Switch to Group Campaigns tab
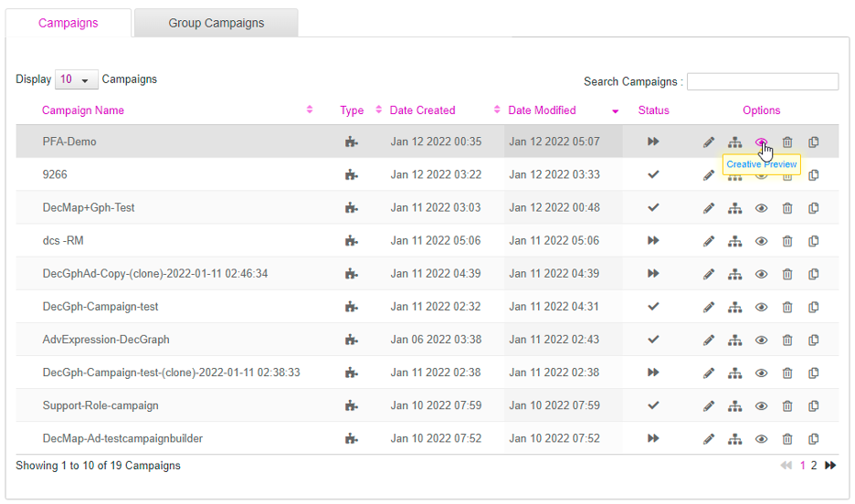 pyautogui.click(x=216, y=23)
